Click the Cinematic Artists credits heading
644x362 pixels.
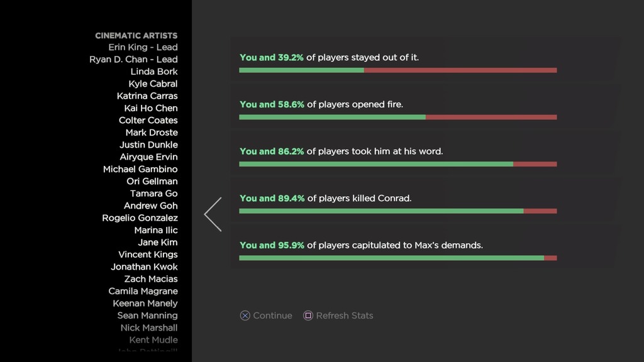(136, 35)
